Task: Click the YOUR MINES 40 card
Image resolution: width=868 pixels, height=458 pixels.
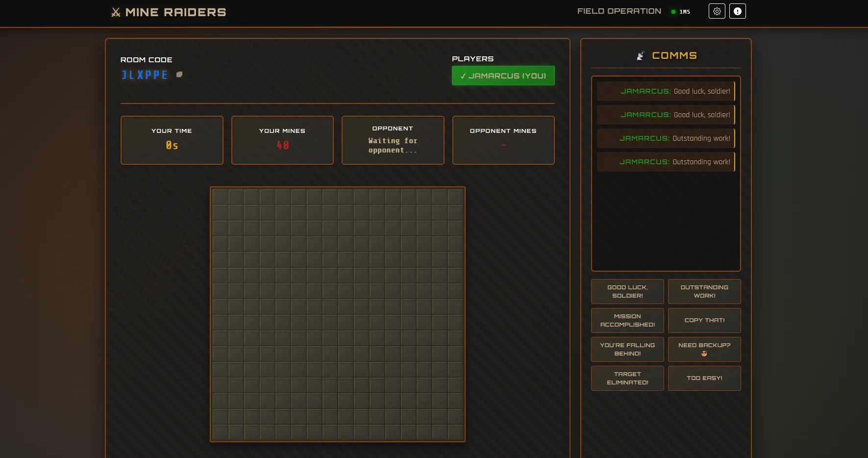Action: pyautogui.click(x=282, y=140)
